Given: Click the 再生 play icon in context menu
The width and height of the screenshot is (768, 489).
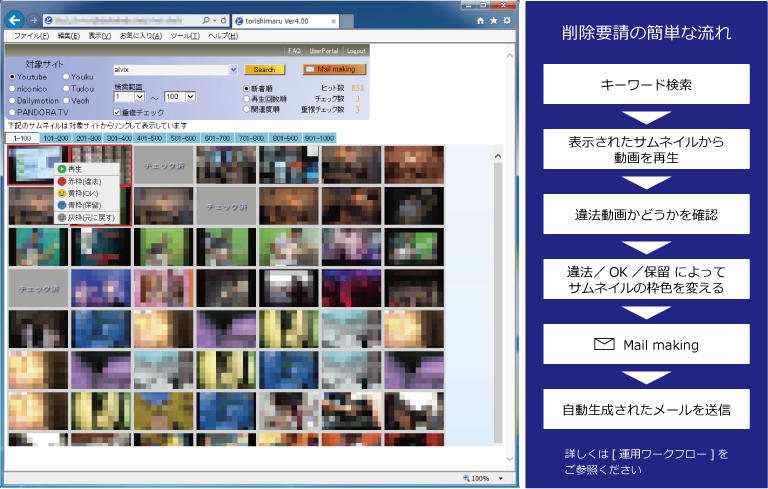Looking at the screenshot, I should [62, 169].
